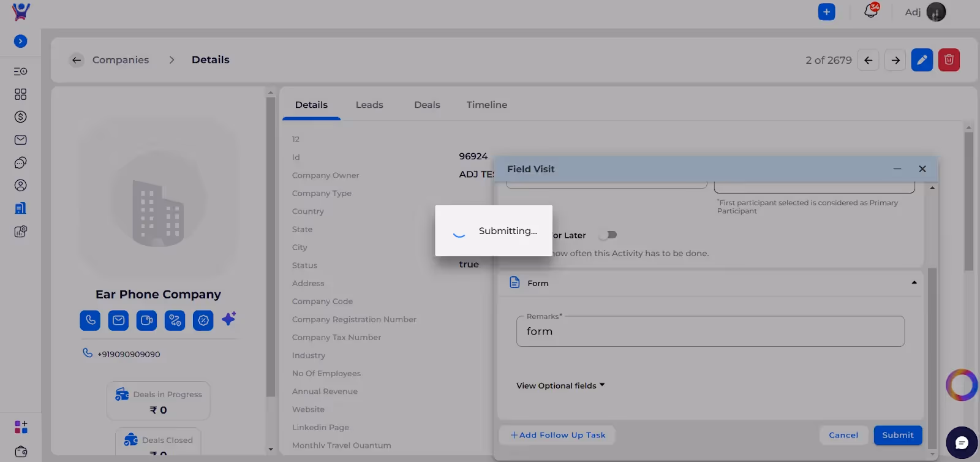
Task: Open the mail icon in left sidebar
Action: tap(20, 140)
